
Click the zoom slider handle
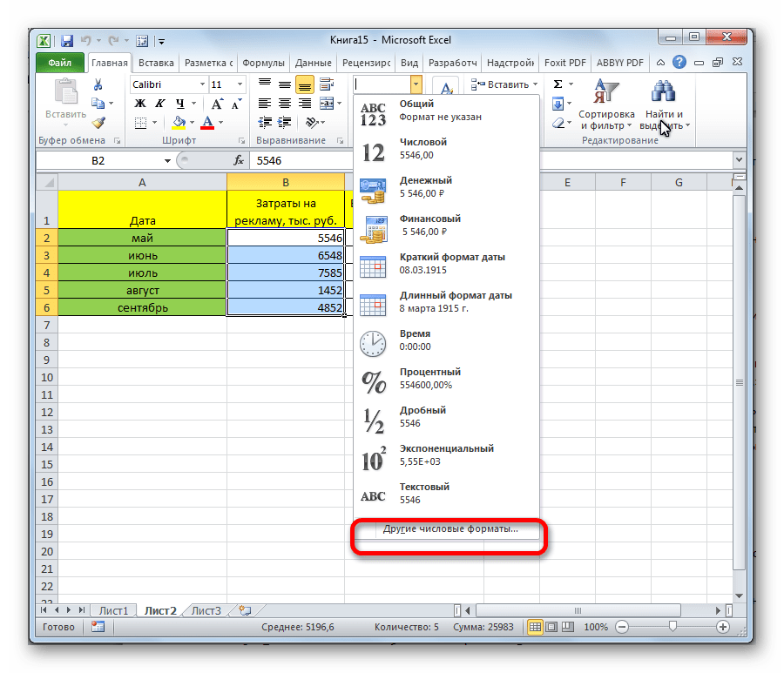[x=672, y=627]
